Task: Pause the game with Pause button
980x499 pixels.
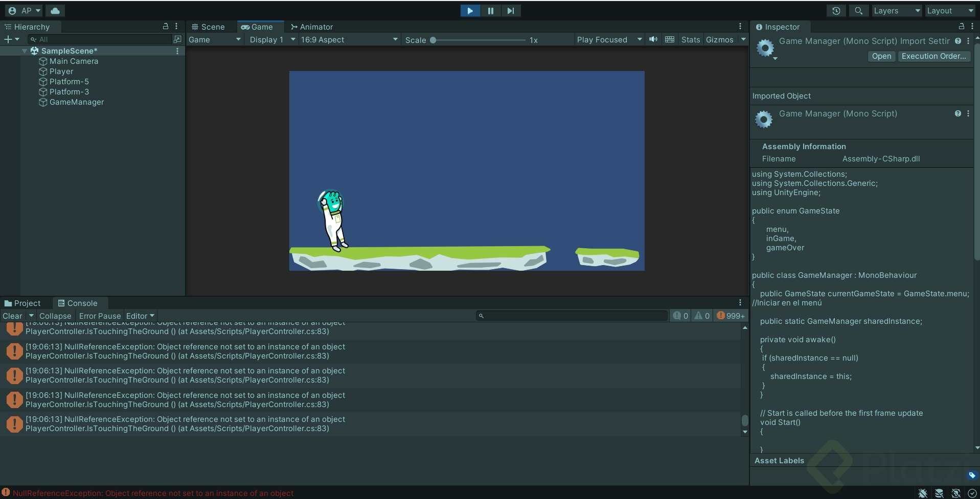Action: point(490,11)
